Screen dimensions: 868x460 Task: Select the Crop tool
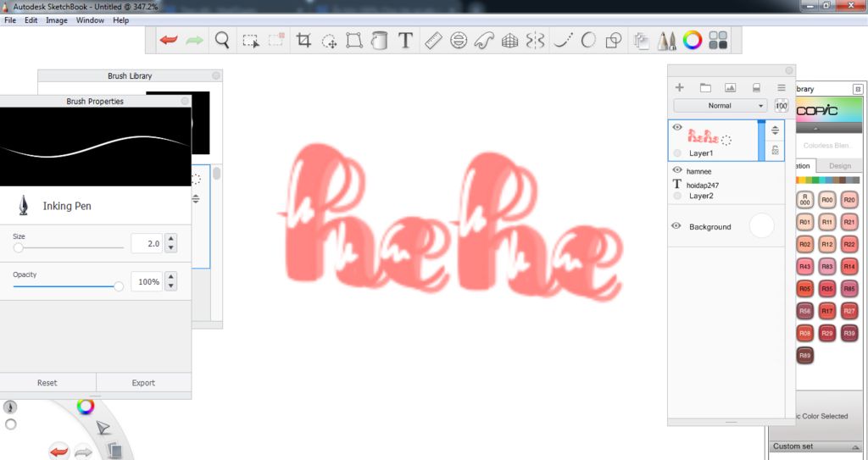303,41
